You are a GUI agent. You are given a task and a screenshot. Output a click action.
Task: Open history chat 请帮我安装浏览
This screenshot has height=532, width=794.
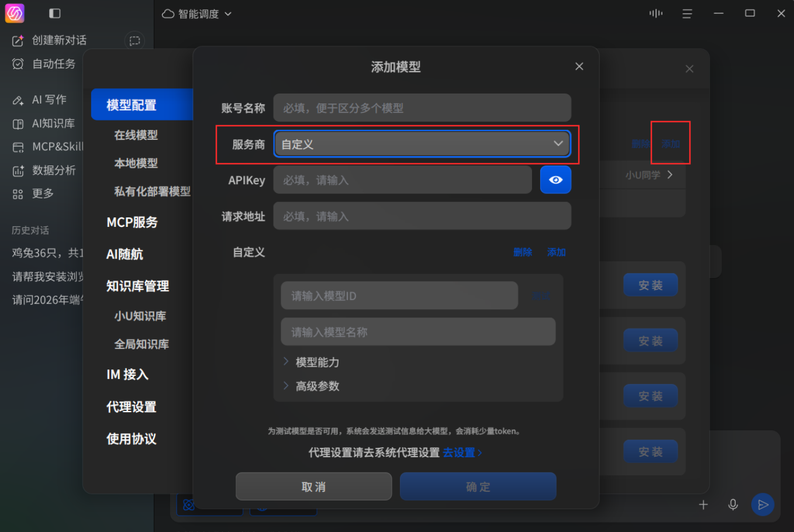(49, 277)
